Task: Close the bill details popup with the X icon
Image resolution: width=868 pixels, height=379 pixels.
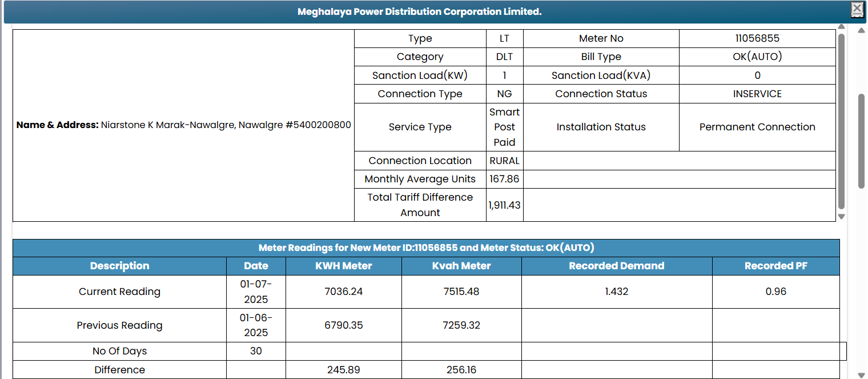Action: 857,9
